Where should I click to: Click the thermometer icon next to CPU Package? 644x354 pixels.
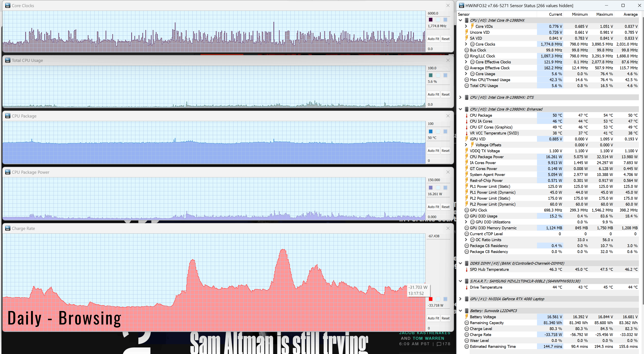point(467,115)
